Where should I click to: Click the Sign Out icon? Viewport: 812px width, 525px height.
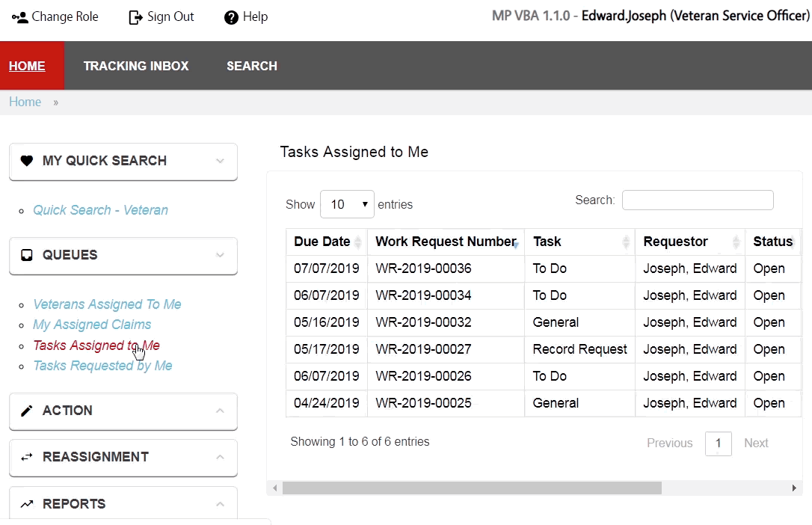[132, 16]
